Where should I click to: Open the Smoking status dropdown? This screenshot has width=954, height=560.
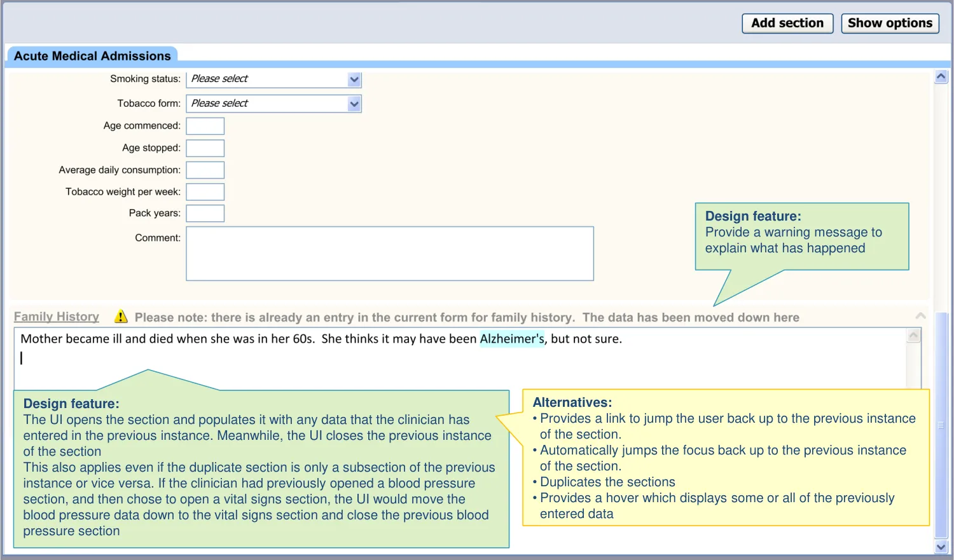[x=273, y=79]
